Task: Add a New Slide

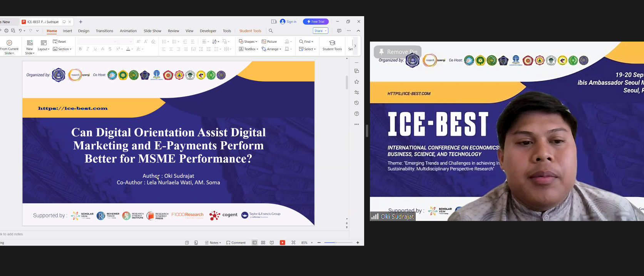Action: pyautogui.click(x=30, y=47)
